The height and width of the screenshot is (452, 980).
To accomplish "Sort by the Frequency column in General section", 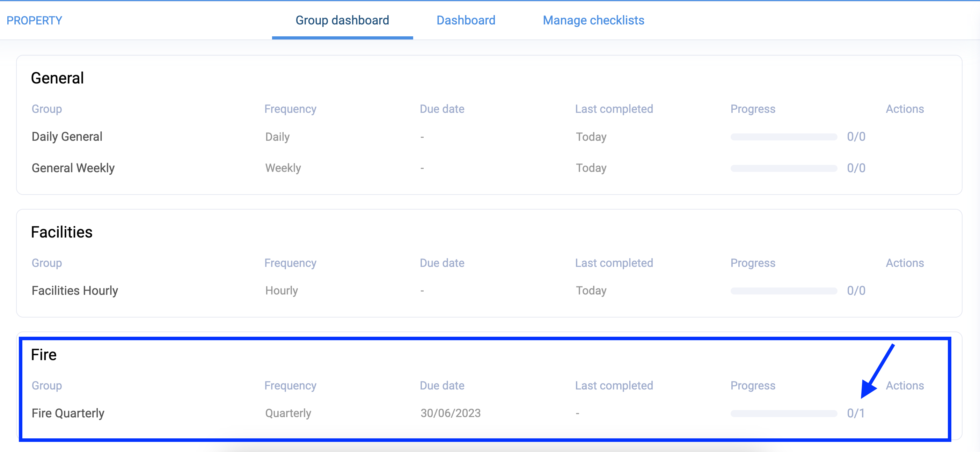I will click(x=290, y=108).
